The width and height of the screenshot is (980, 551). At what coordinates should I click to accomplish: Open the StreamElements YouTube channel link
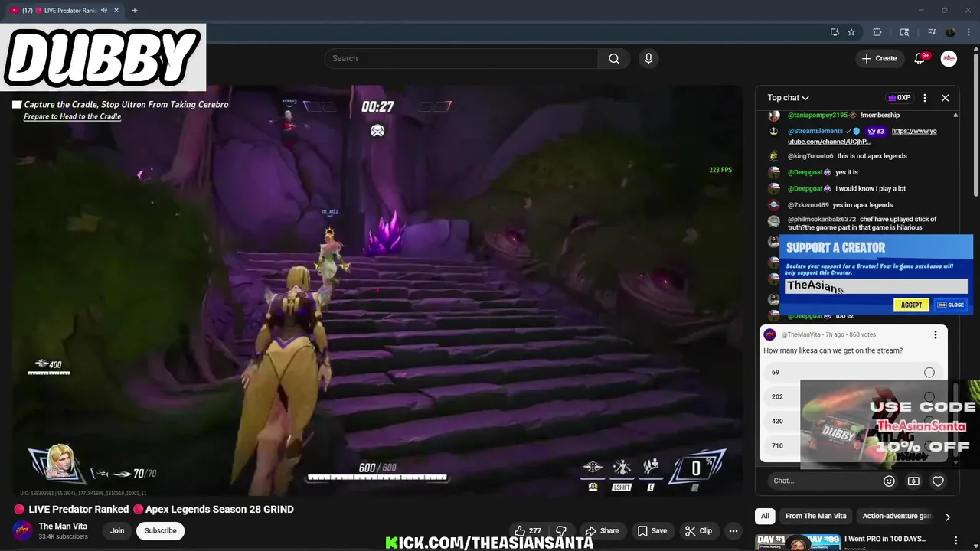862,136
